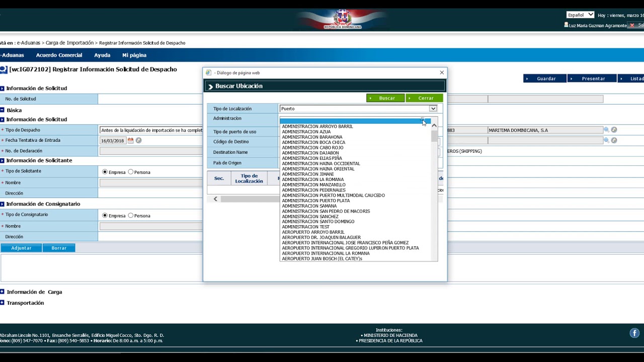
Task: Choose ADMINISTRACION LA ROMANA option
Action: (x=313, y=179)
